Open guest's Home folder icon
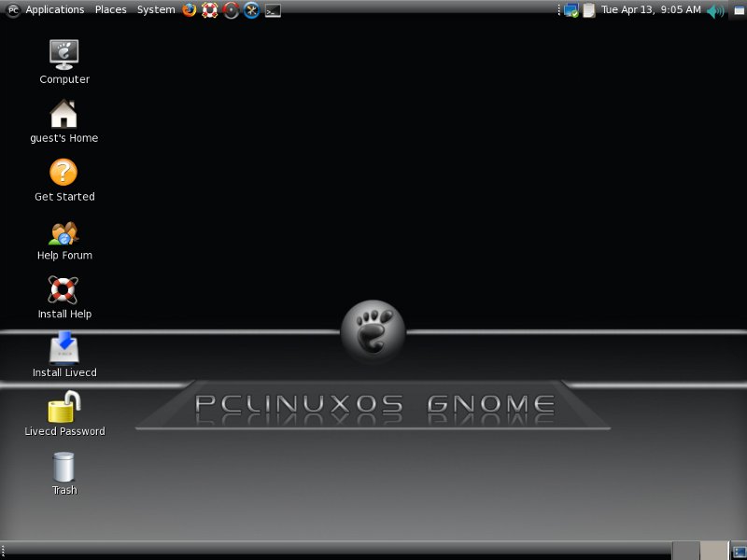 [63, 121]
